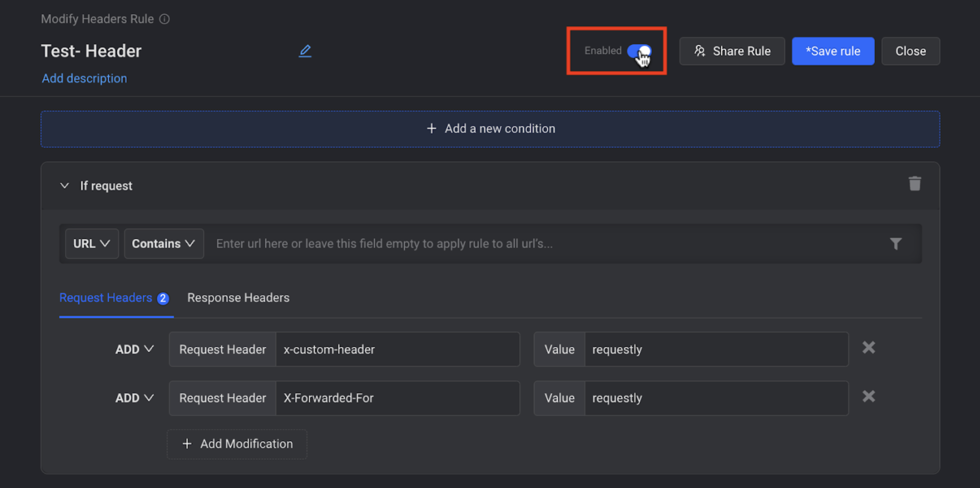Click the pencil icon to edit rule name

[305, 51]
